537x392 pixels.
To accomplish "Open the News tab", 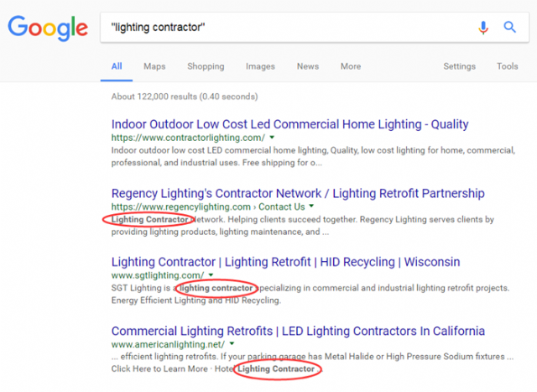I will [x=308, y=66].
